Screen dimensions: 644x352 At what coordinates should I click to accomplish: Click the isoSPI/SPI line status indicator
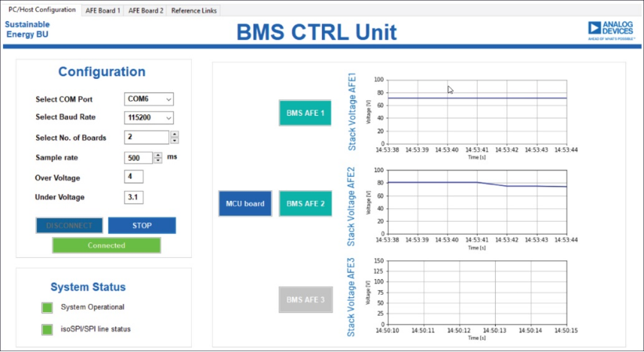point(47,329)
